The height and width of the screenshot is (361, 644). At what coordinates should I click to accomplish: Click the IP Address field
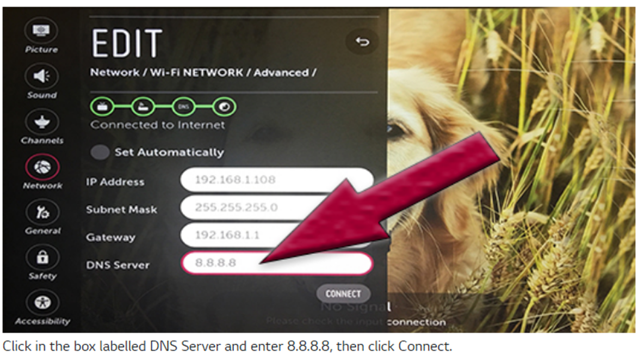[x=277, y=180]
